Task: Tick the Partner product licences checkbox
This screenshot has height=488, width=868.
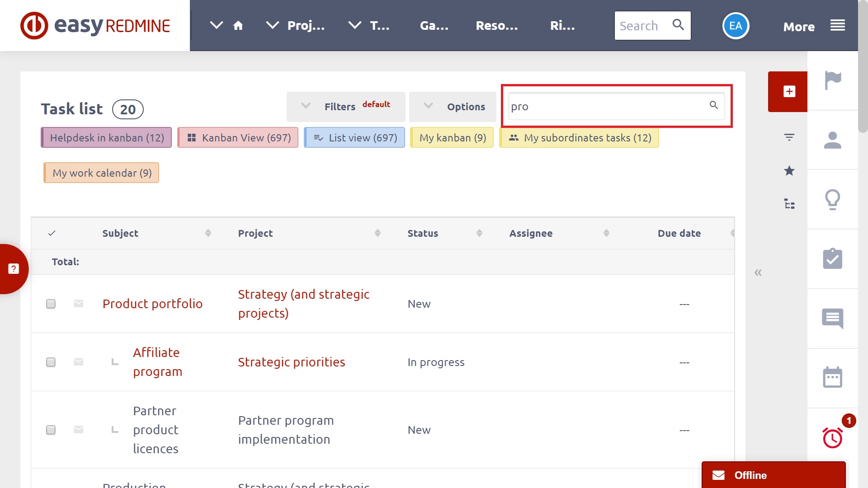Action: pyautogui.click(x=51, y=430)
